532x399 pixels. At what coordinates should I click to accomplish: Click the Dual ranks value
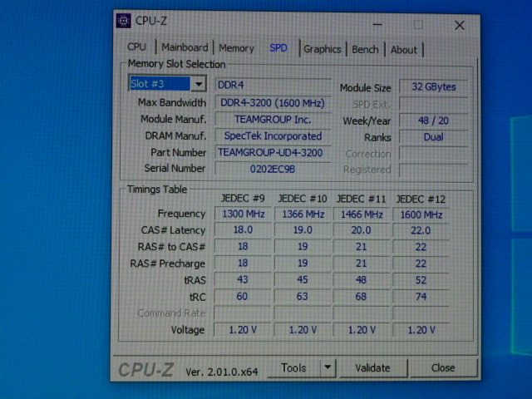(x=434, y=137)
